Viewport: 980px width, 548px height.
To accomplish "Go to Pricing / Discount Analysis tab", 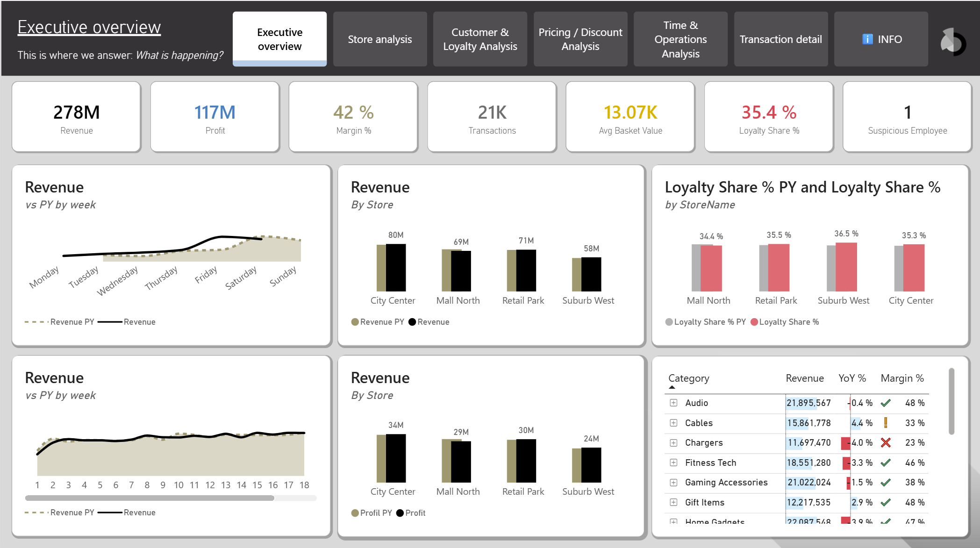I will (580, 39).
